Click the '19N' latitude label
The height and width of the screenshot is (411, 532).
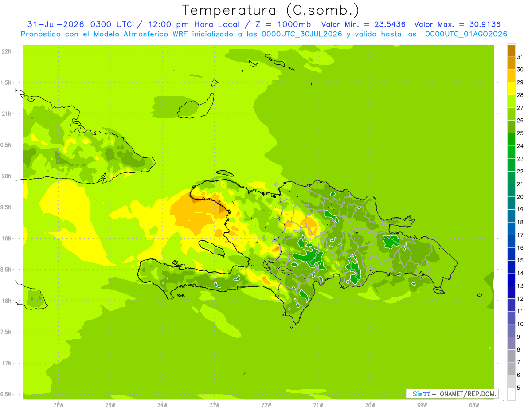coord(7,239)
